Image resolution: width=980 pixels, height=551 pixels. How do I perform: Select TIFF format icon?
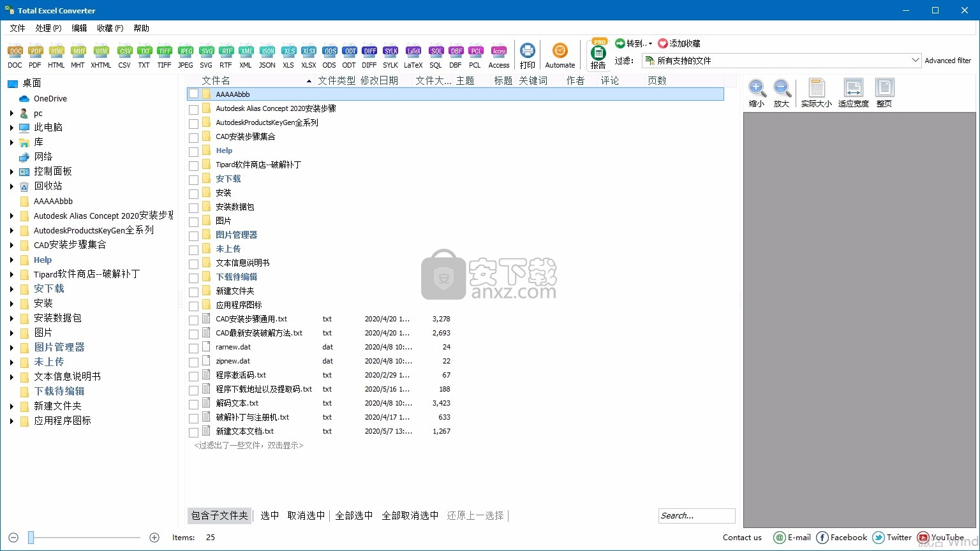tap(164, 55)
